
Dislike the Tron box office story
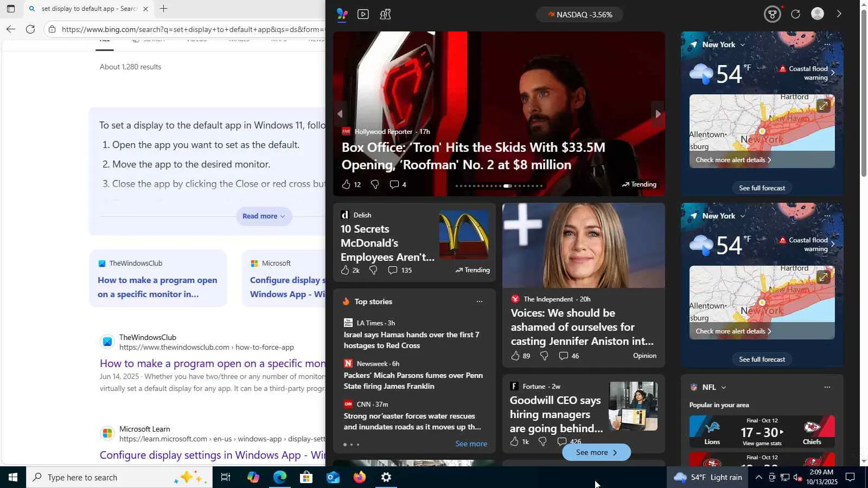[374, 184]
